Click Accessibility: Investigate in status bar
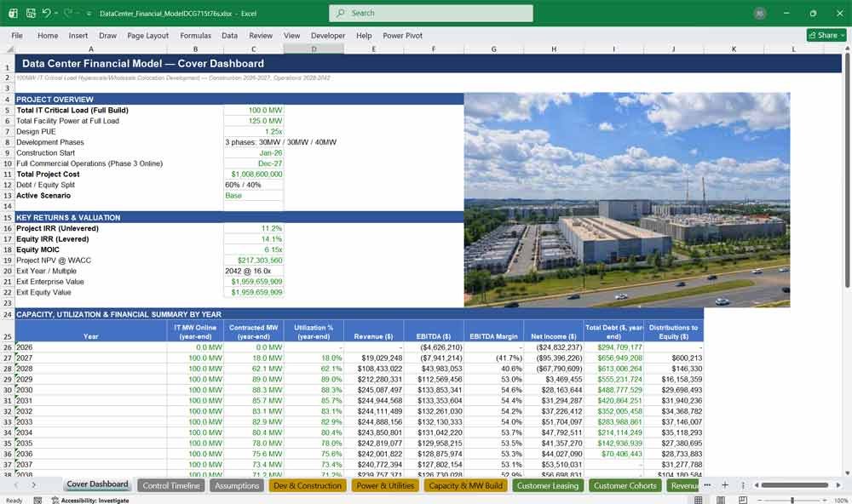 pos(91,501)
